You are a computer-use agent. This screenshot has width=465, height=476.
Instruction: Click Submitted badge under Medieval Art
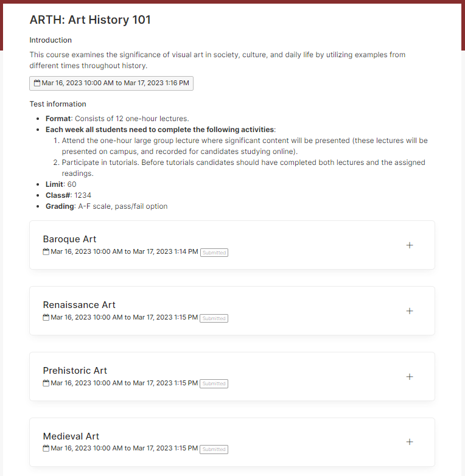click(x=214, y=449)
